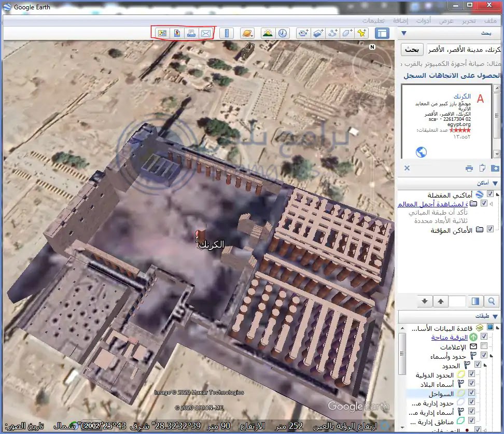Open the إضافة menu
The width and height of the screenshot is (504, 434).
400,21
